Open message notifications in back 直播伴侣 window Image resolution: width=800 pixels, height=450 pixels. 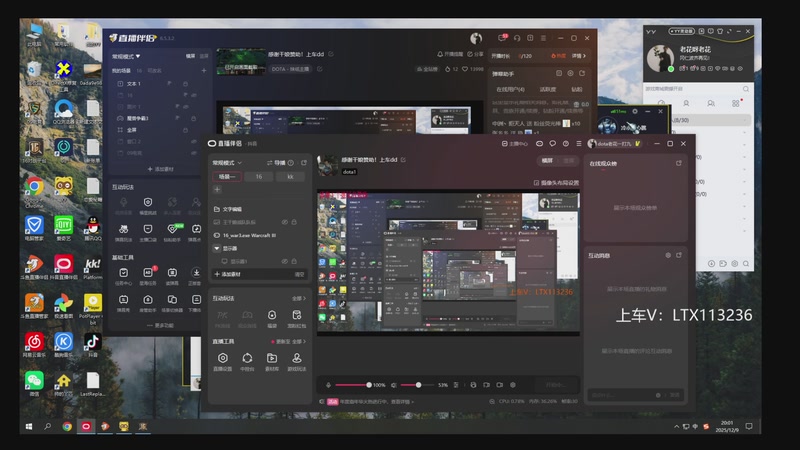(x=503, y=38)
